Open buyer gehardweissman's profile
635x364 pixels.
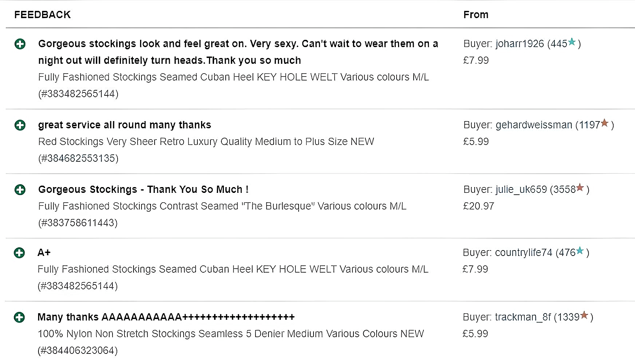click(x=533, y=125)
